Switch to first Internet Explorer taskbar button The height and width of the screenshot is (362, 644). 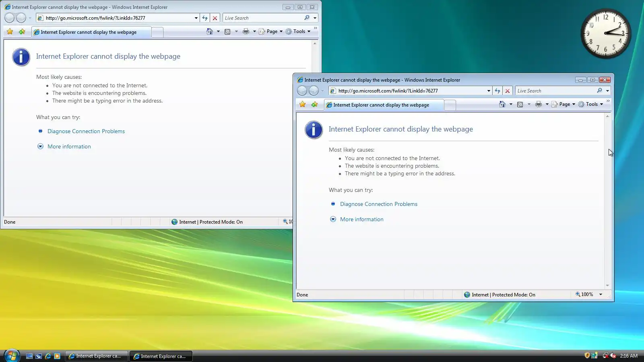tap(96, 356)
